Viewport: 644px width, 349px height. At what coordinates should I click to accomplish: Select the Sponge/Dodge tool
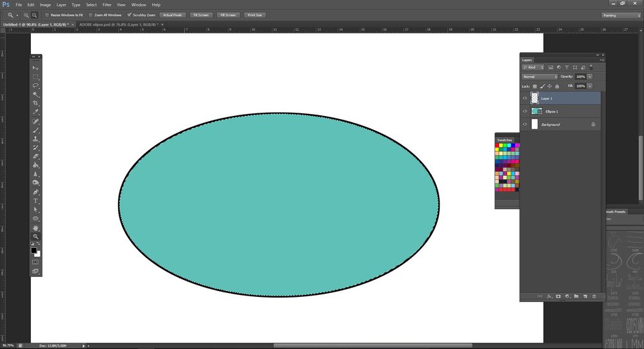(35, 183)
